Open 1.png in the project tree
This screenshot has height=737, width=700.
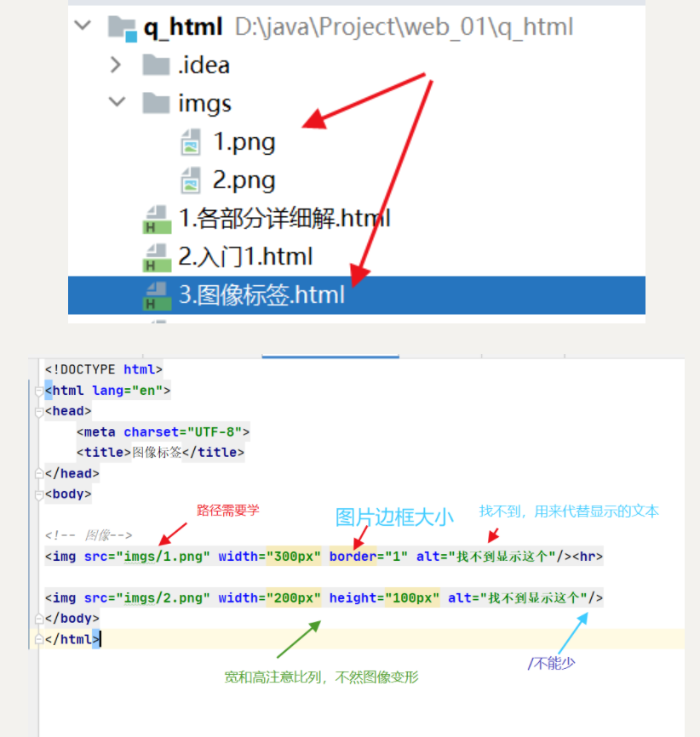click(x=244, y=142)
